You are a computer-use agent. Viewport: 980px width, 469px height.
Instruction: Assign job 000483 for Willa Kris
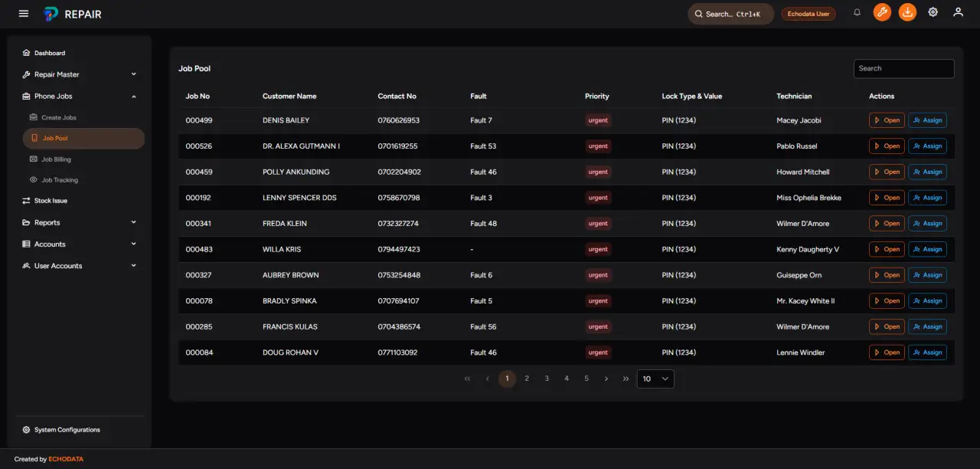(927, 249)
